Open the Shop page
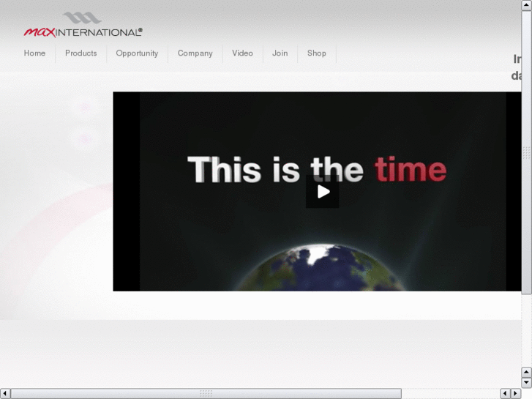 point(317,53)
